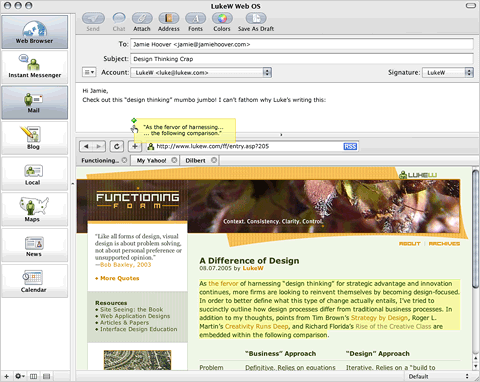Click the LukeW logo at page top
Viewport: 480px width, 382px height.
coord(418,175)
